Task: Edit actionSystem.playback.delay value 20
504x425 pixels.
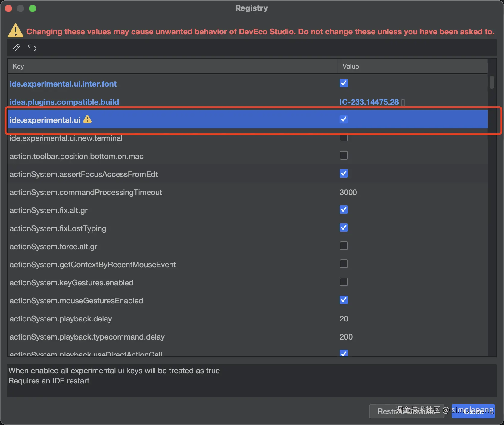Action: pos(344,319)
